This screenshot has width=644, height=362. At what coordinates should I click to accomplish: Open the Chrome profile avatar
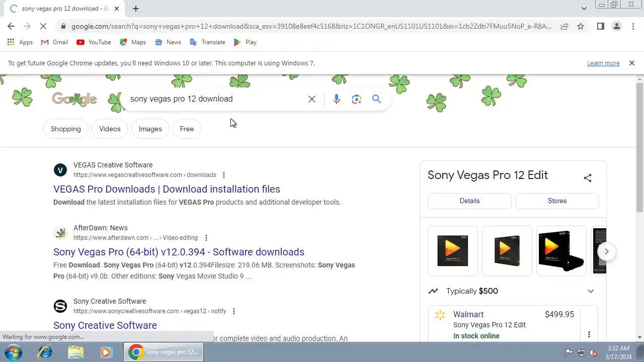coord(617,26)
